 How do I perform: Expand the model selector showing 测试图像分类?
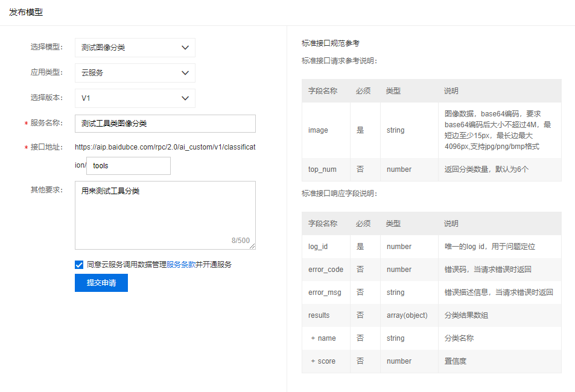click(135, 47)
